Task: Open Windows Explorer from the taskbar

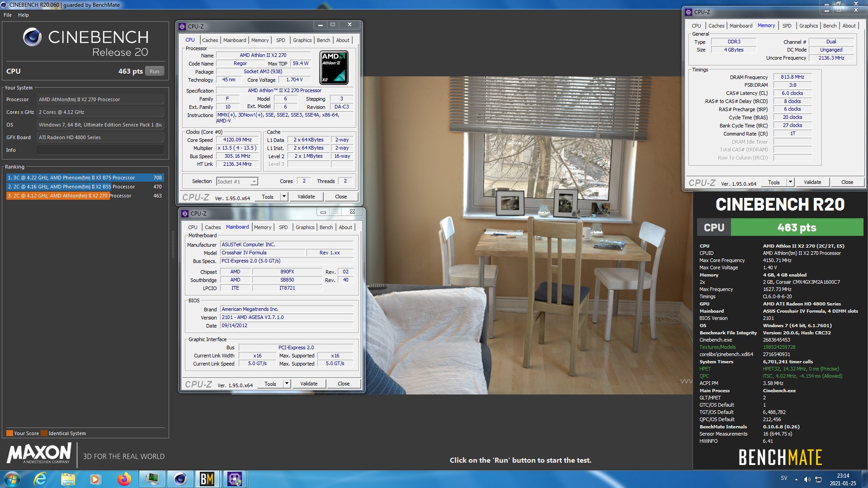Action: (68, 479)
